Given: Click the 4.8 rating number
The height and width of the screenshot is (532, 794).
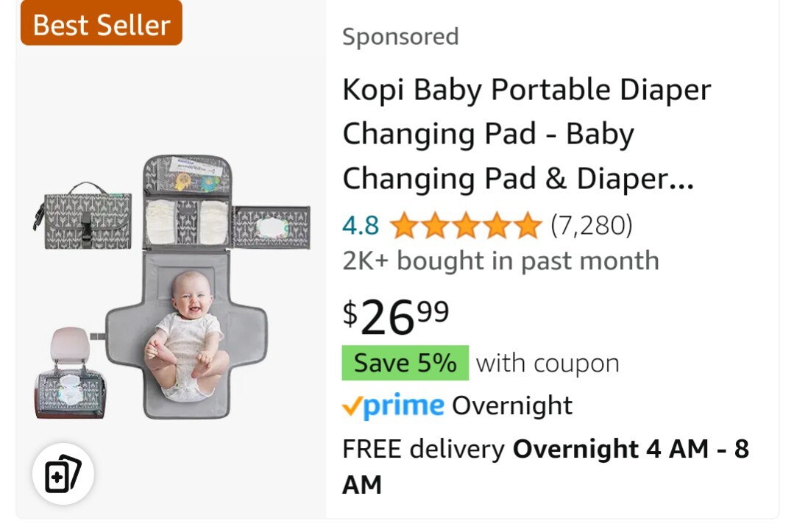Looking at the screenshot, I should point(361,226).
